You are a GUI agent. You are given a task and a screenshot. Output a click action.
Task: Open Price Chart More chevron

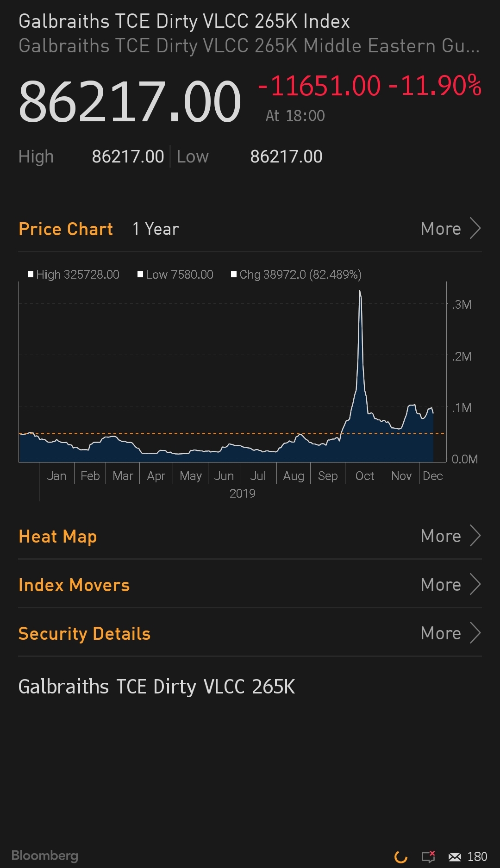475,228
